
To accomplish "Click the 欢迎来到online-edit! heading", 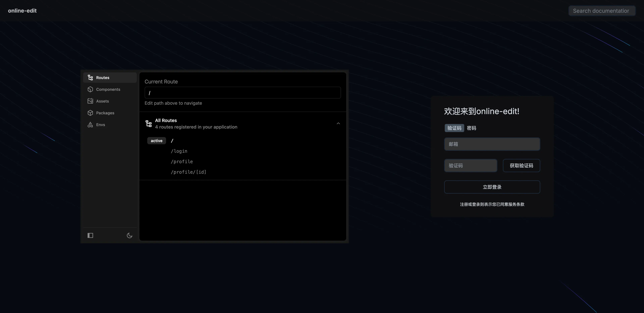I will coord(482,111).
